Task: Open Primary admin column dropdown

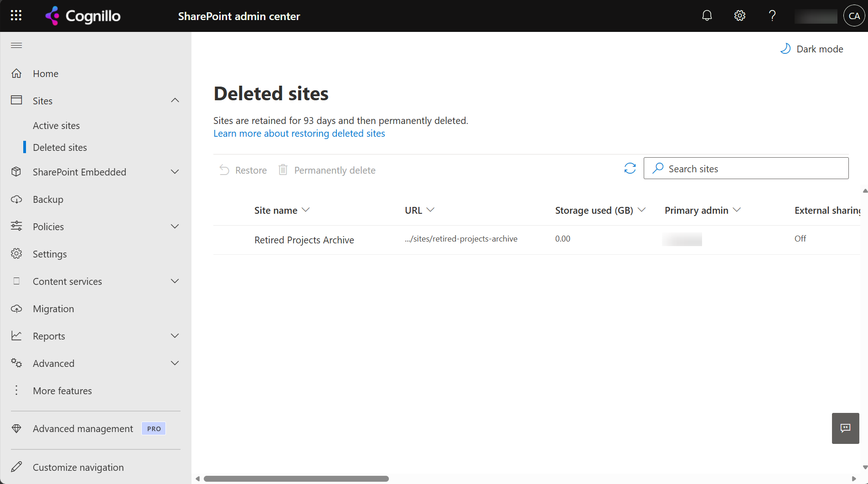Action: click(x=737, y=210)
